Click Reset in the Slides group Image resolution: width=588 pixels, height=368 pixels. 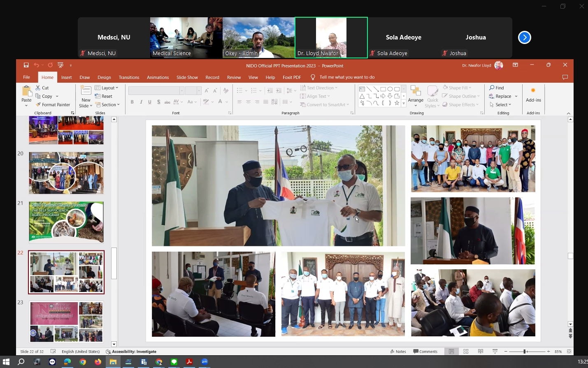[x=104, y=96]
